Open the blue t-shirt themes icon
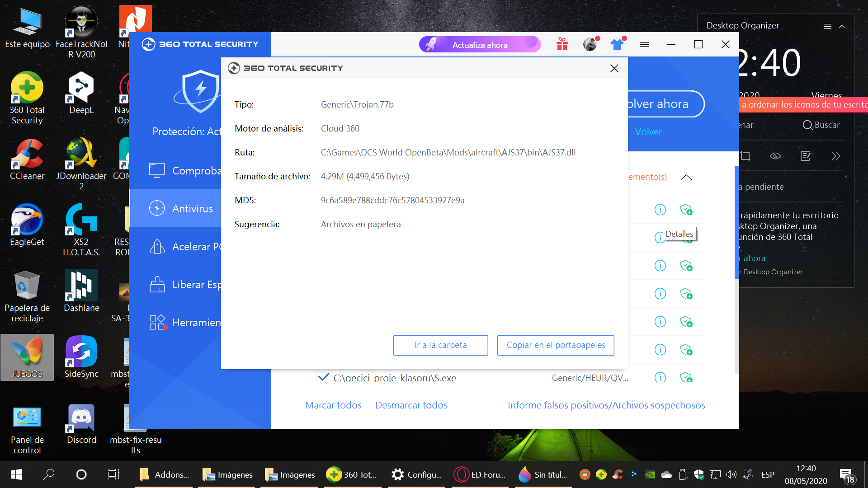Viewport: 868px width, 488px height. click(617, 44)
